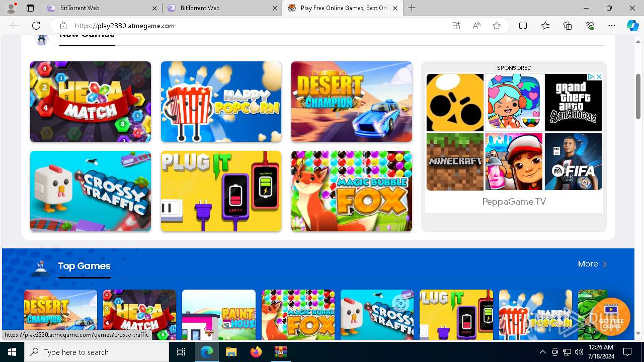Click the page vertical scrollbar thumb
Screen dimensions: 644x362
point(638,97)
